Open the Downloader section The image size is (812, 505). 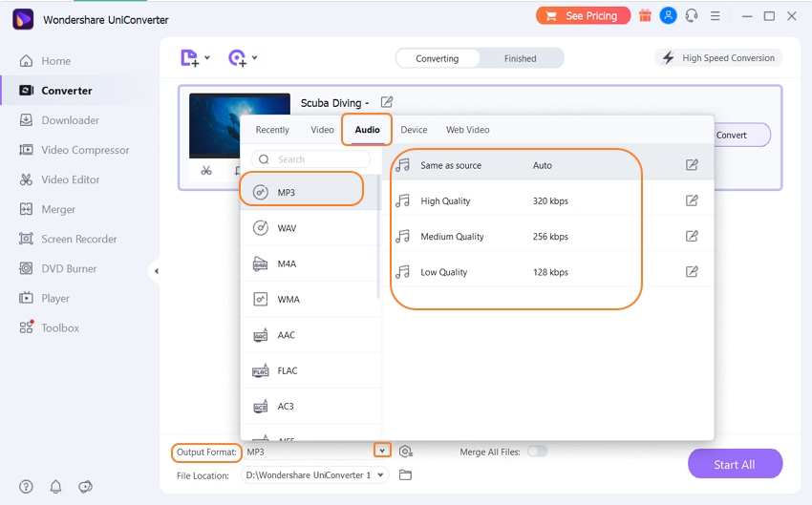click(59, 120)
